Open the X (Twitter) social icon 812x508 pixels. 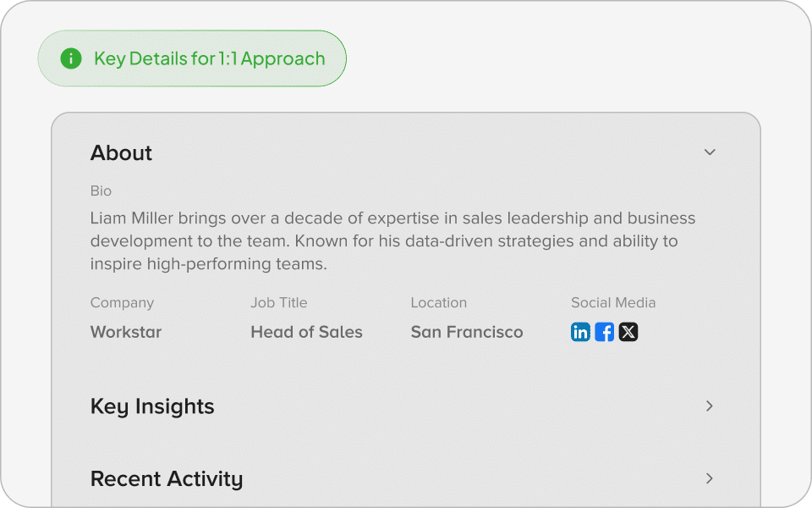tap(628, 332)
